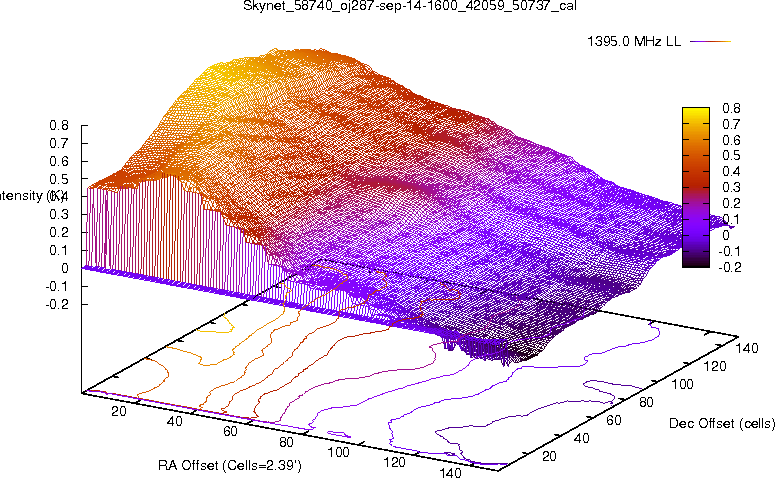Click the 140 tick on the RA Offset axis
The image size is (775, 478).
[x=450, y=472]
